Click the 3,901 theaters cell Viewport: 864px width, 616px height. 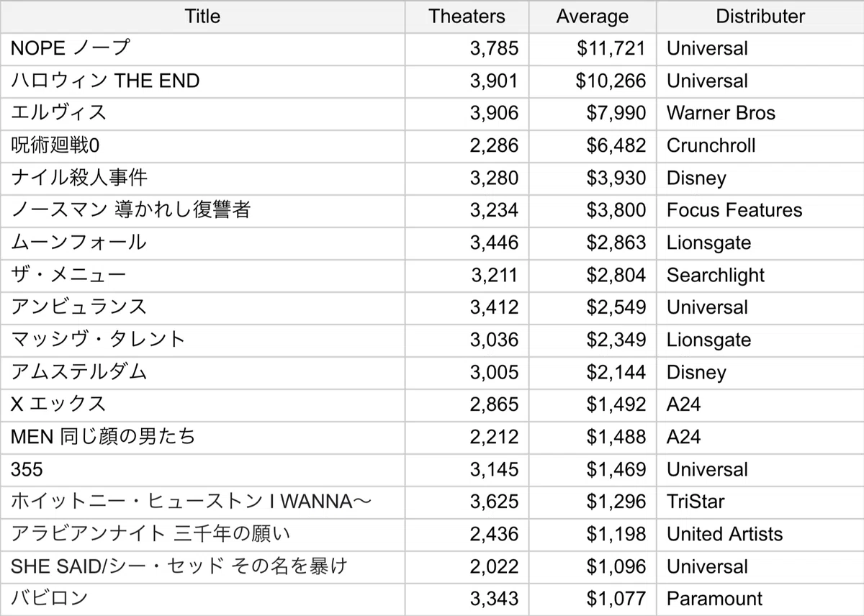click(x=467, y=81)
